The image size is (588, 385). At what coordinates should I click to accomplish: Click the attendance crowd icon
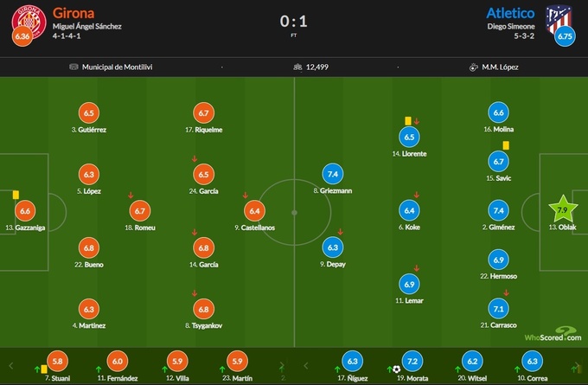click(298, 67)
